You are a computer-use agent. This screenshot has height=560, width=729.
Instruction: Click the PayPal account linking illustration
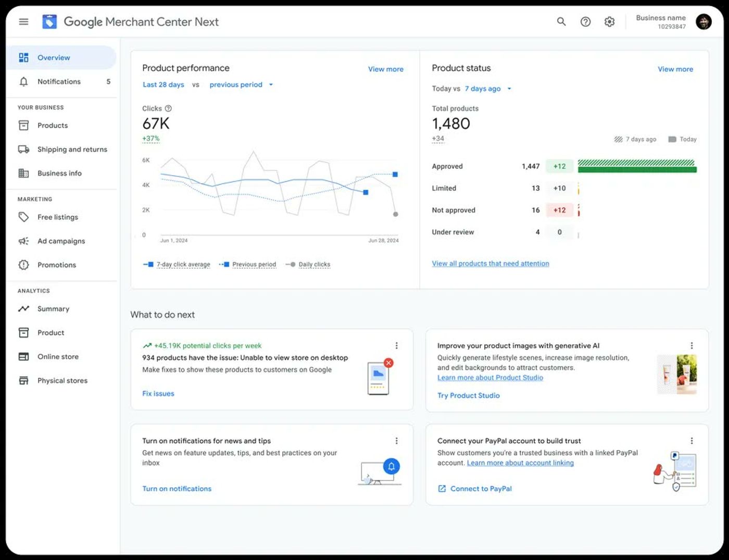point(675,471)
